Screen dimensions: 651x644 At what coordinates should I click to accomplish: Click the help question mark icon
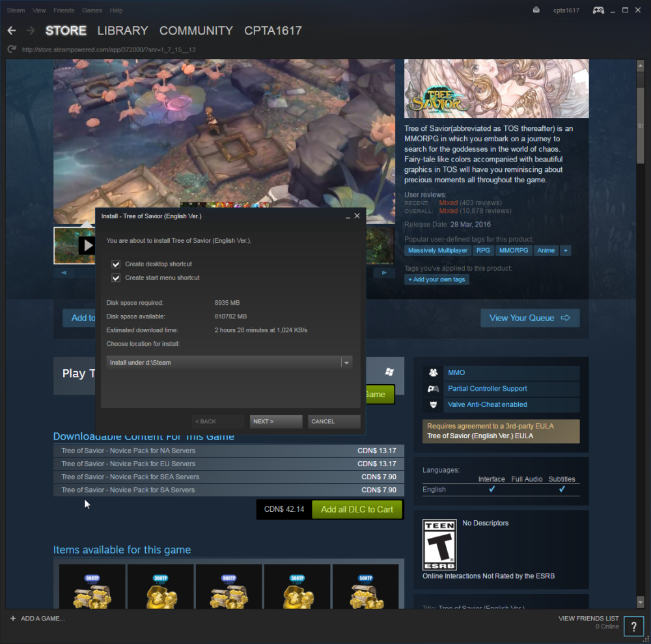click(x=633, y=626)
